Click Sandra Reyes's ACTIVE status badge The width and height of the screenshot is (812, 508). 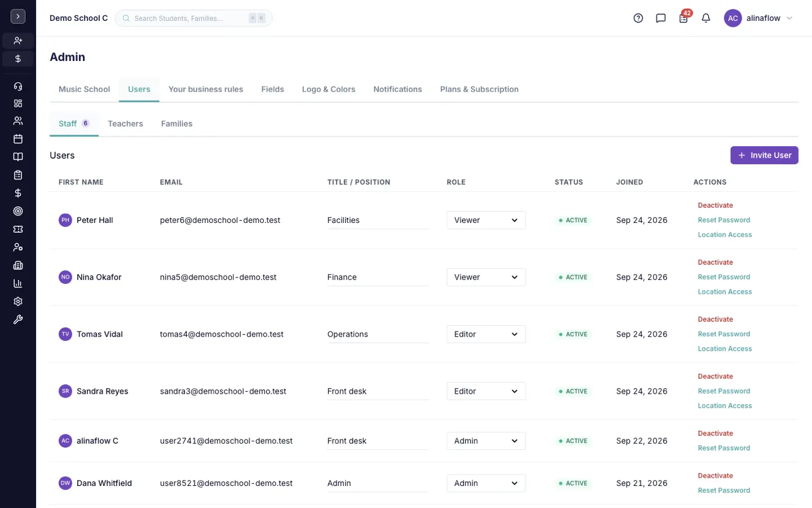pyautogui.click(x=572, y=391)
